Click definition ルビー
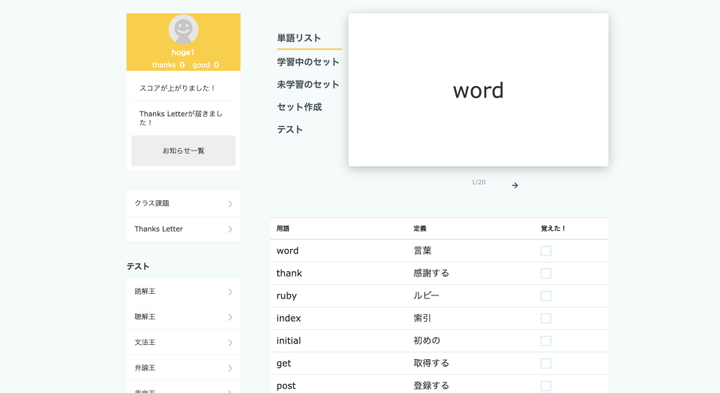This screenshot has height=393, width=720. pyautogui.click(x=426, y=296)
